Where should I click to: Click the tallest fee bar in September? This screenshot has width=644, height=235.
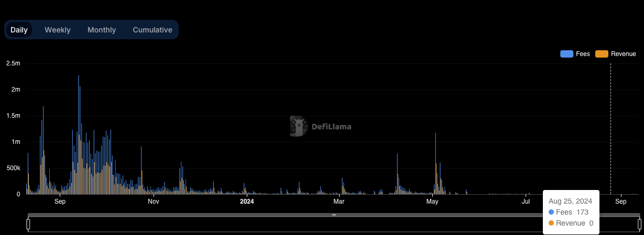79,135
